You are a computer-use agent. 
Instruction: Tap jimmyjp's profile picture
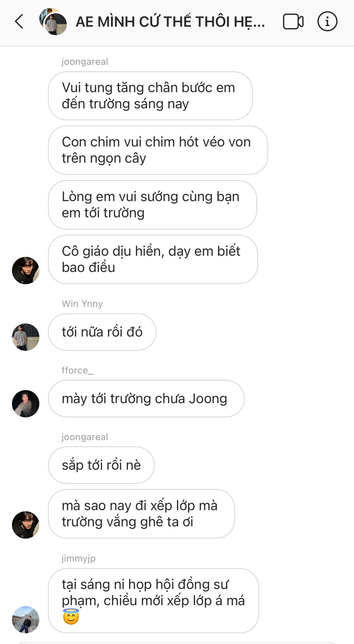(x=26, y=620)
